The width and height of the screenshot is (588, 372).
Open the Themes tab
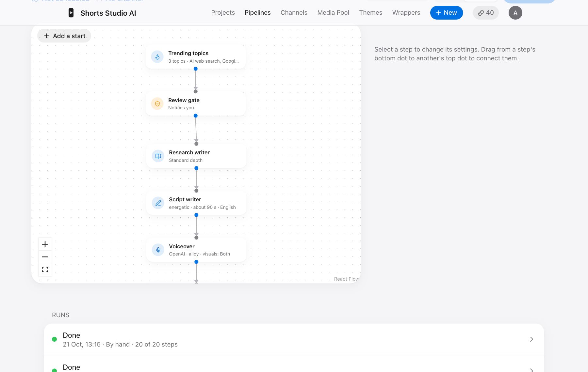pos(371,12)
